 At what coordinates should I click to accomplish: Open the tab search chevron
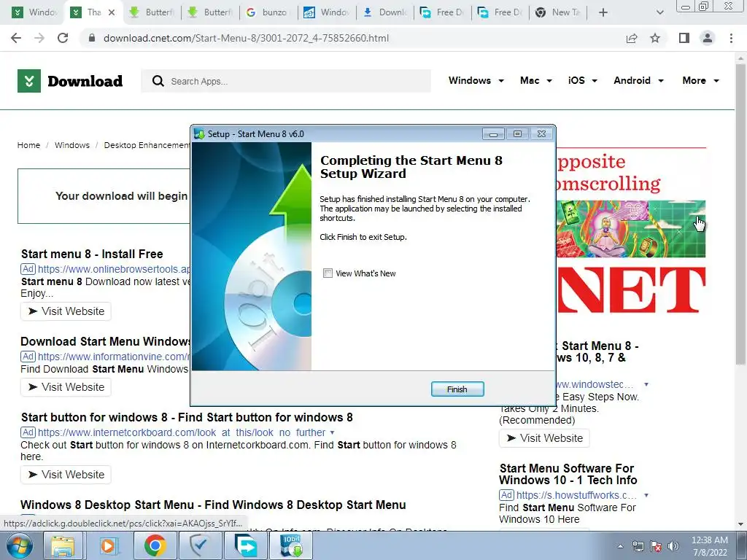659,12
